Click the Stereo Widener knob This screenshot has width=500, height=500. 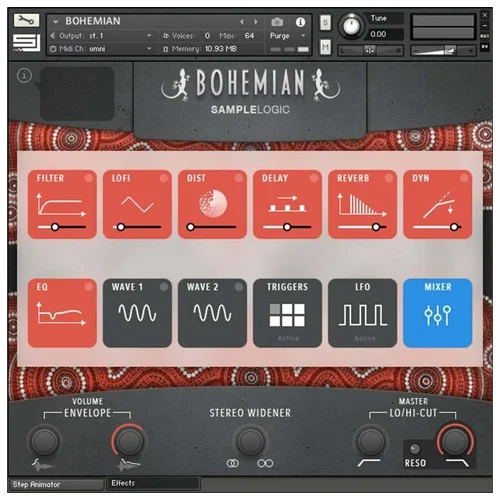point(250,441)
